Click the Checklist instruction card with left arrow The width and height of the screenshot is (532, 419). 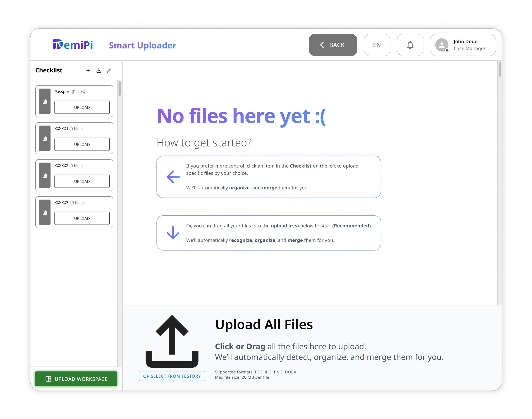(x=268, y=177)
